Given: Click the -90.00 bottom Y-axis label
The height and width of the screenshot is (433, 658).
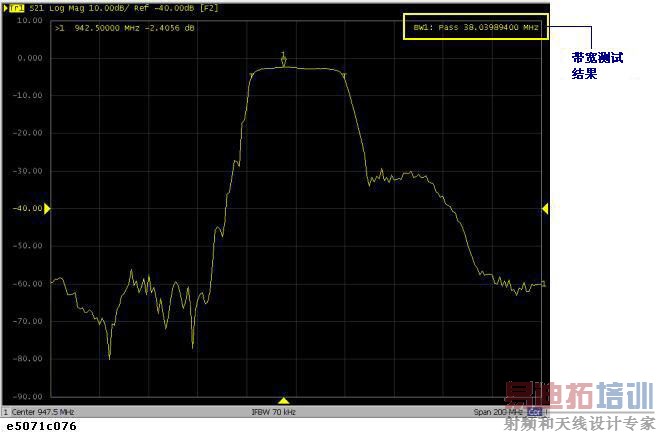Looking at the screenshot, I should [28, 396].
